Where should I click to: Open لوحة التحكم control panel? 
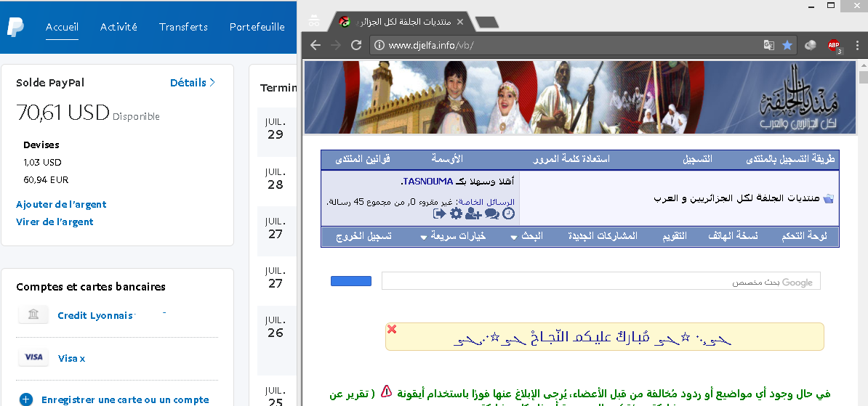(x=804, y=236)
